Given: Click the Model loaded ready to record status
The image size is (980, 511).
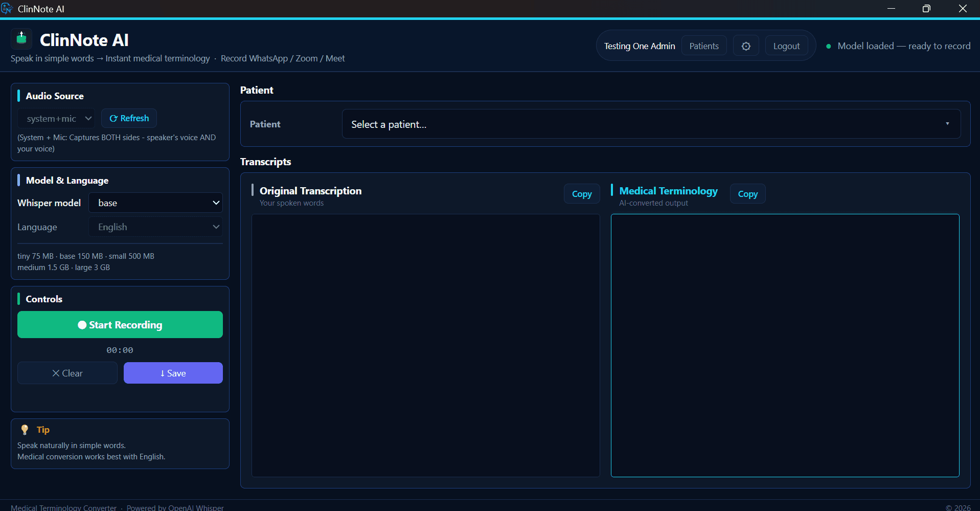Looking at the screenshot, I should 904,46.
